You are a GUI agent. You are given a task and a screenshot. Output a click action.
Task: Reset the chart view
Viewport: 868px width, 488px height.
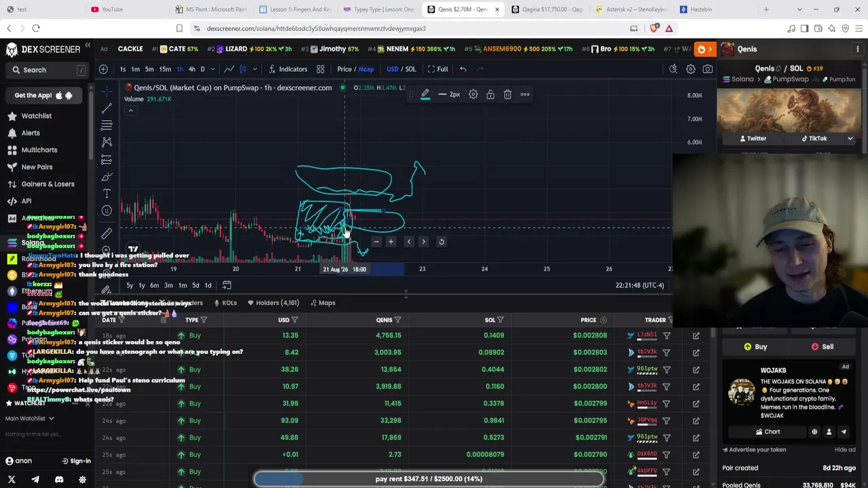[441, 242]
